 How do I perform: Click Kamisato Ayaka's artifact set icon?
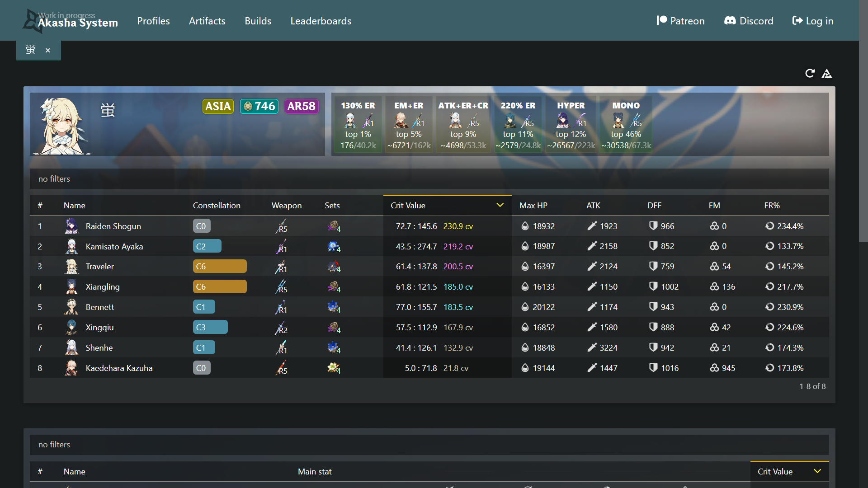(334, 246)
